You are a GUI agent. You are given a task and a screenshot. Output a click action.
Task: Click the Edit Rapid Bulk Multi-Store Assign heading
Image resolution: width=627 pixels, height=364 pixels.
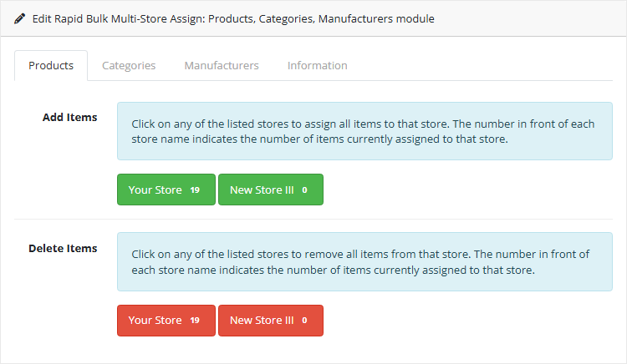233,18
